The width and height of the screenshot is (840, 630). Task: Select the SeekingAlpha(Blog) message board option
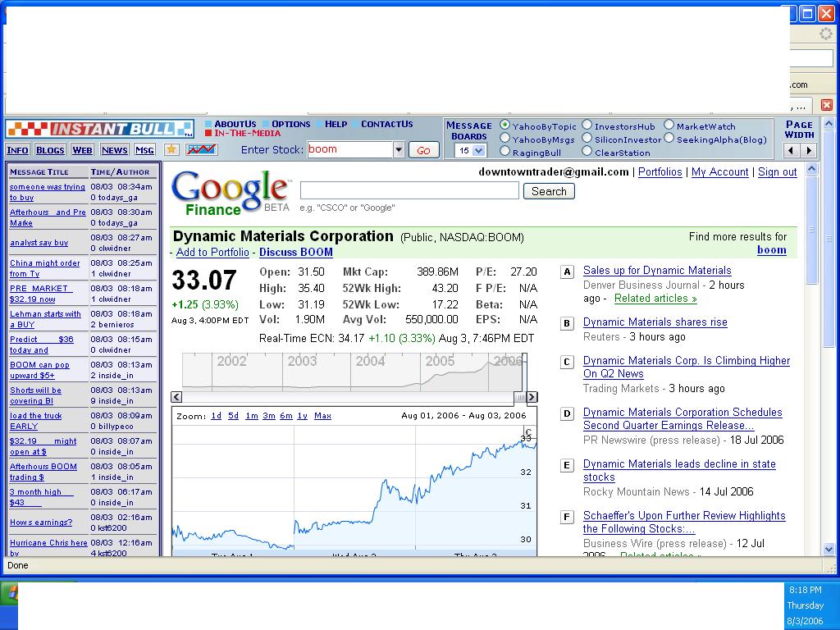tap(669, 138)
